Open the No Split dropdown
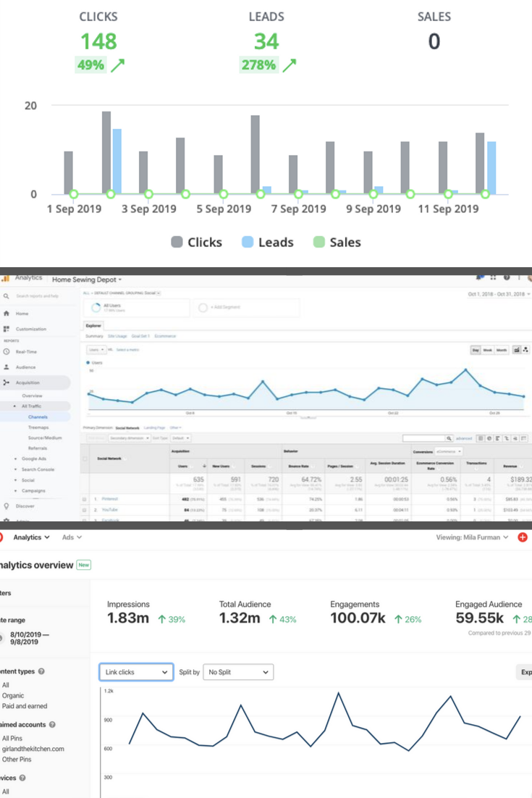 click(x=238, y=672)
